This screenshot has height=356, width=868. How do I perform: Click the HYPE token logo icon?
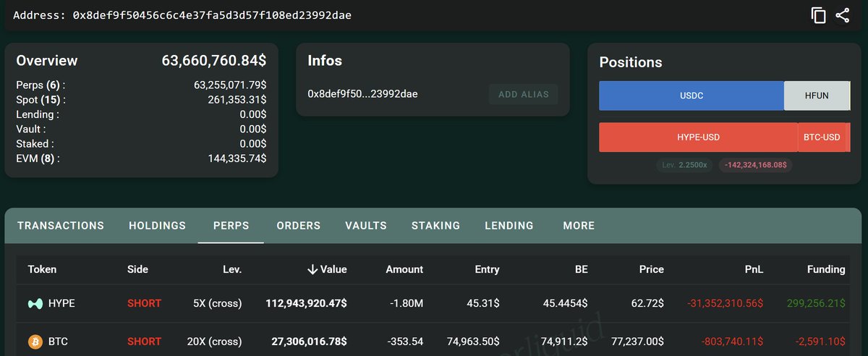tap(34, 303)
